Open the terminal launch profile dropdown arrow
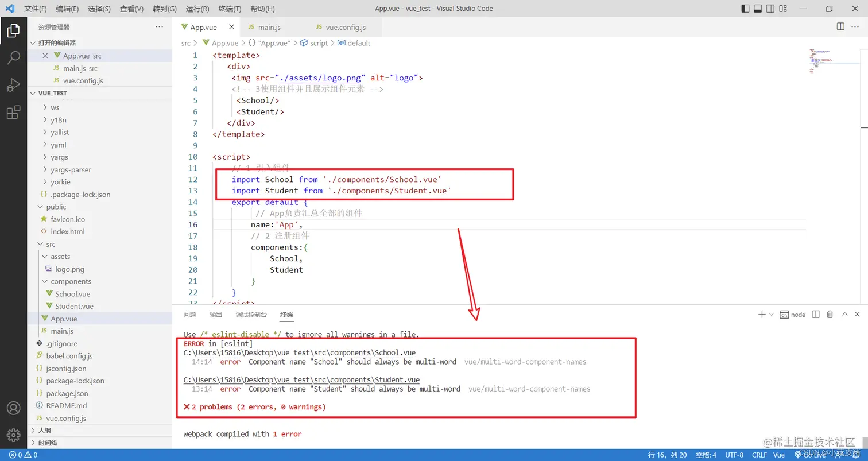The height and width of the screenshot is (461, 868). (x=772, y=315)
